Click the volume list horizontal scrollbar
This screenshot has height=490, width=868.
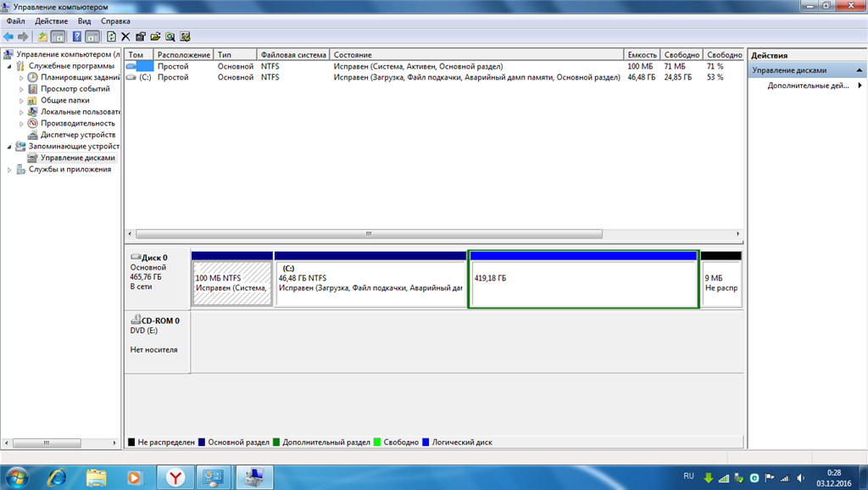pos(370,234)
